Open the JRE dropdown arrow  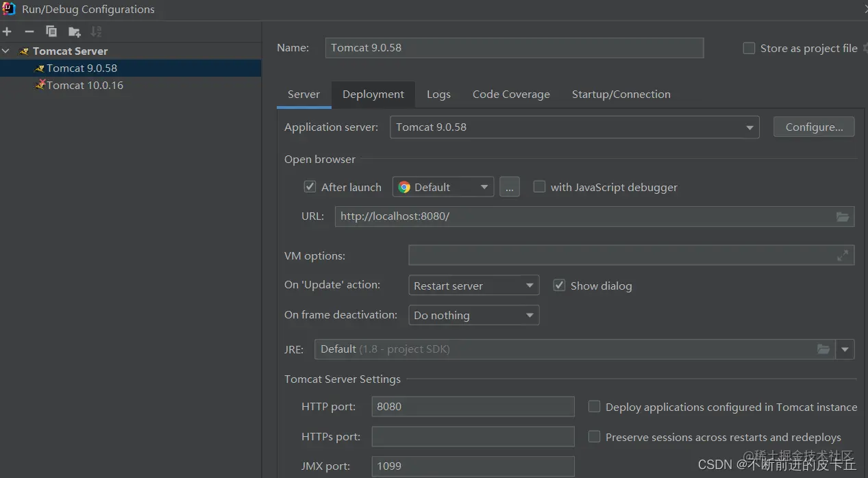(x=845, y=349)
